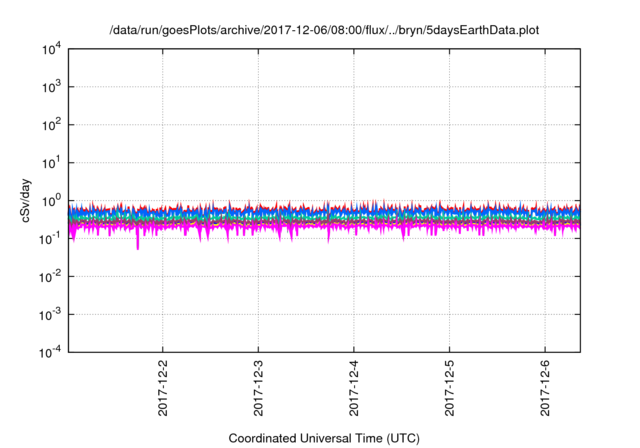Click the 10^3 y-axis tick label
Viewport: 640px width, 448px height.
coord(52,87)
